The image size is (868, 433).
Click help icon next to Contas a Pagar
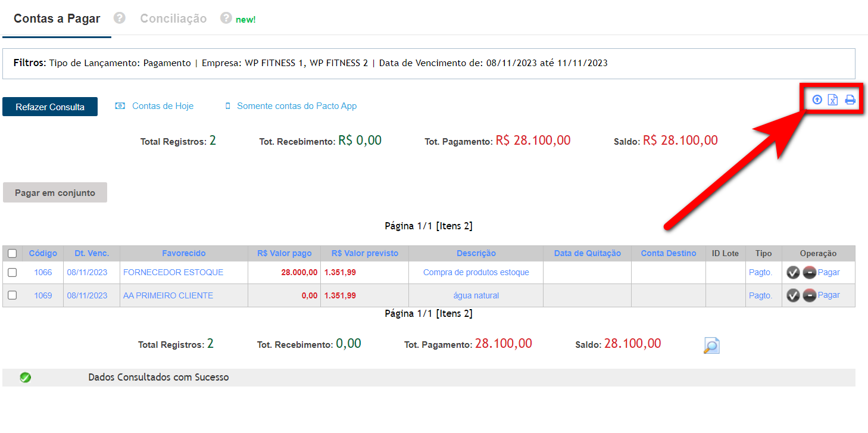tap(120, 18)
